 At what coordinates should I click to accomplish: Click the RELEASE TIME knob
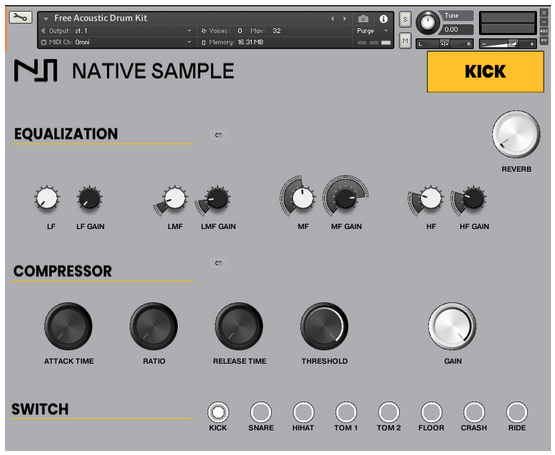point(239,326)
